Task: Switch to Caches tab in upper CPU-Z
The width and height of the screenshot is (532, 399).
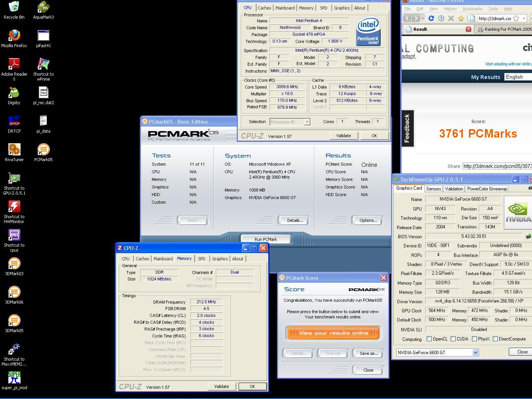Action: coord(264,8)
